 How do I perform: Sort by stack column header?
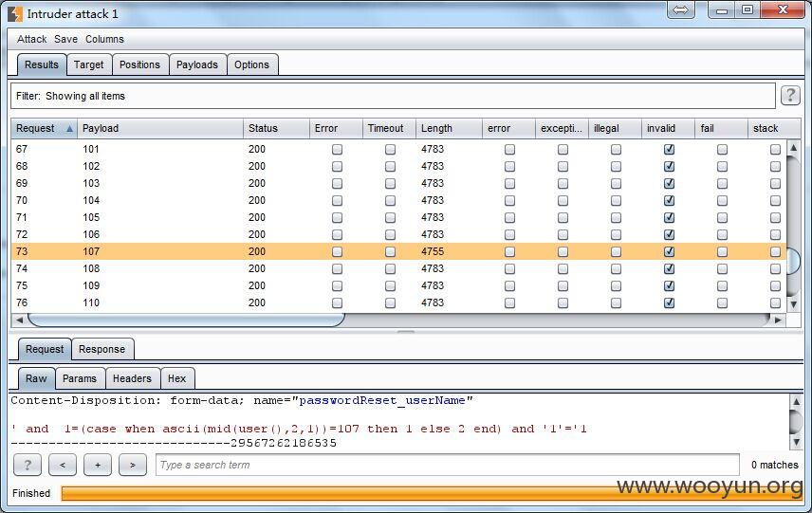point(774,128)
